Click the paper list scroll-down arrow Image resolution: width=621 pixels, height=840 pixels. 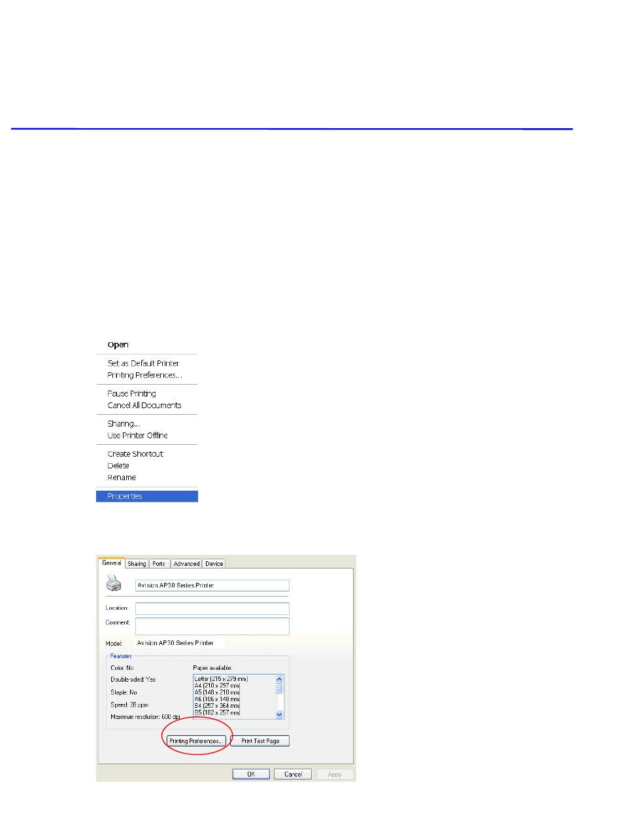click(x=280, y=714)
